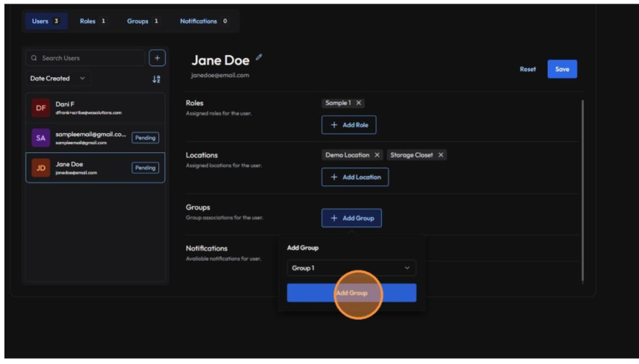The image size is (639, 364).
Task: Click the Storage Closet tag label
Action: [x=412, y=154]
